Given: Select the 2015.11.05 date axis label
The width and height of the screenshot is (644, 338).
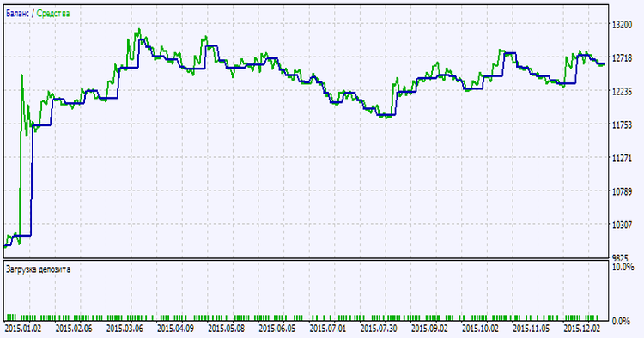Looking at the screenshot, I should click(x=532, y=329).
